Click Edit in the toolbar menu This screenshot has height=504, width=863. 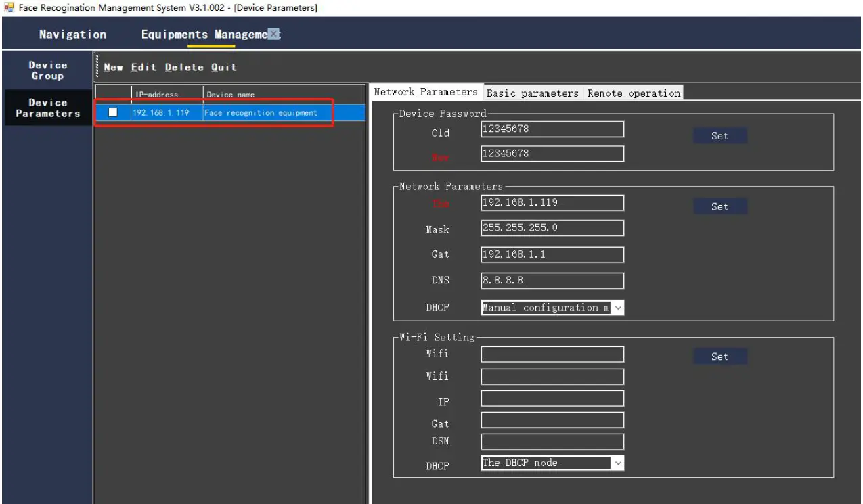[143, 67]
